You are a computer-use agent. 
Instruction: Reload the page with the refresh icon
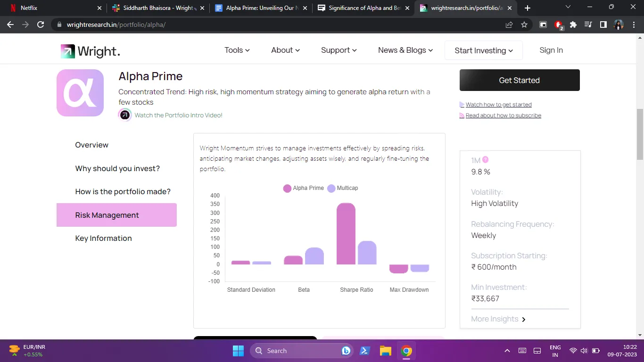pos(41,25)
